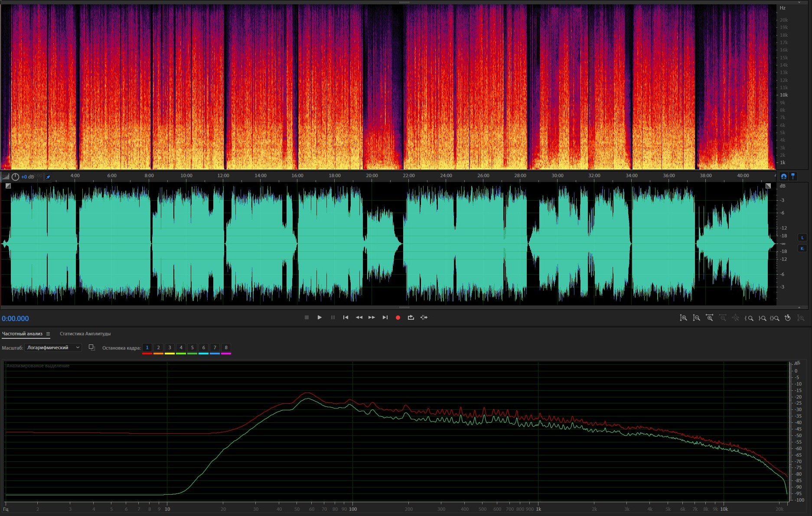Click the 0:00.000 timecode display
This screenshot has width=812, height=516.
[x=15, y=318]
